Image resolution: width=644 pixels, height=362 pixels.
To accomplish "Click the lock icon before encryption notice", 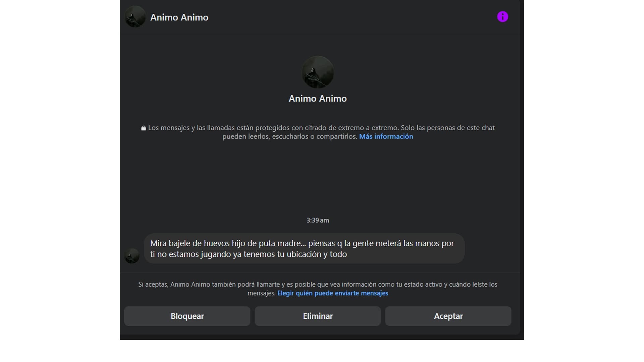I will click(144, 128).
